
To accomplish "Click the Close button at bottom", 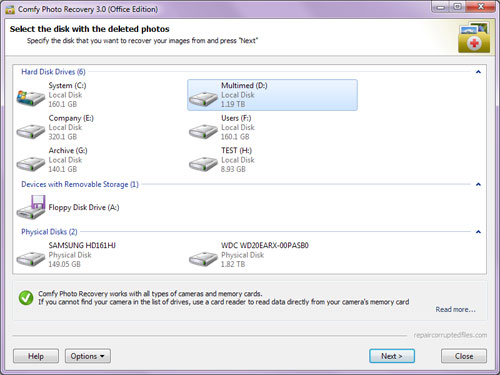I will pyautogui.click(x=464, y=356).
